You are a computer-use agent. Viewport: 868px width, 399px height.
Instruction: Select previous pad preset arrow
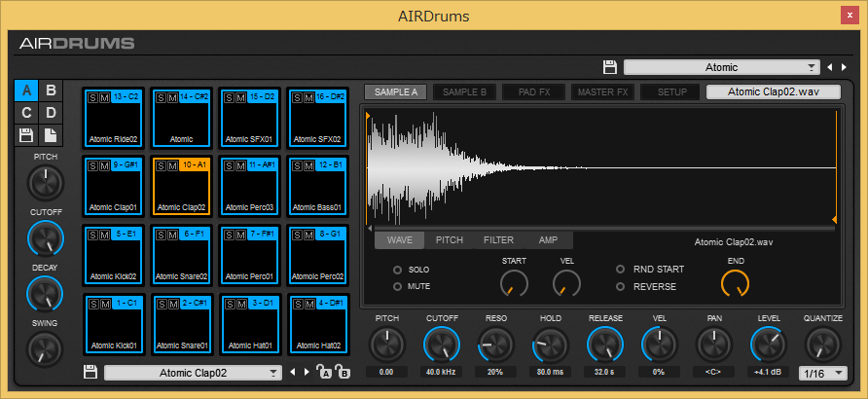click(x=292, y=372)
